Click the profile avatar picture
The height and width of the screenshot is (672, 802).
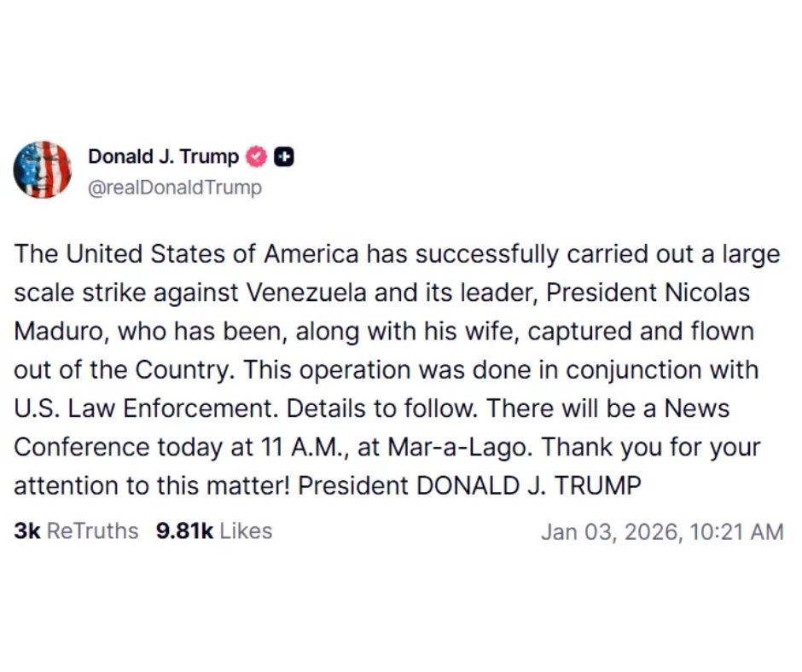point(42,170)
